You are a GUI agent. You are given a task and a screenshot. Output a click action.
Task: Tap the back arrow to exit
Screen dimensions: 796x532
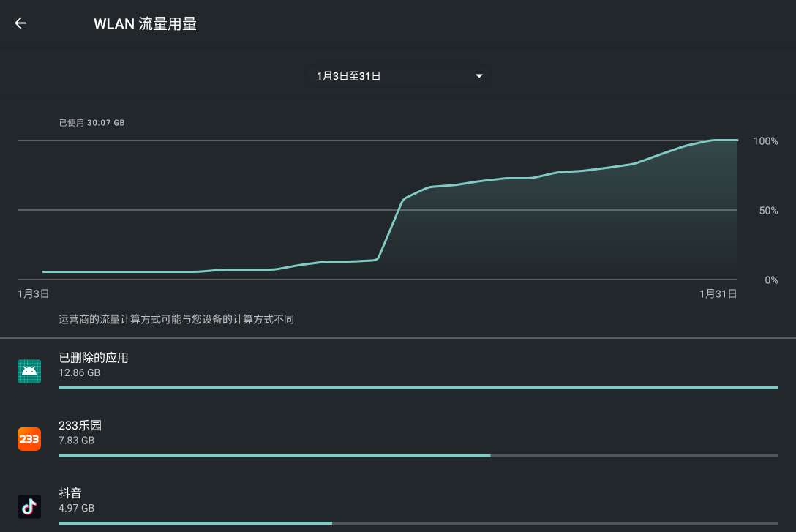pyautogui.click(x=20, y=23)
